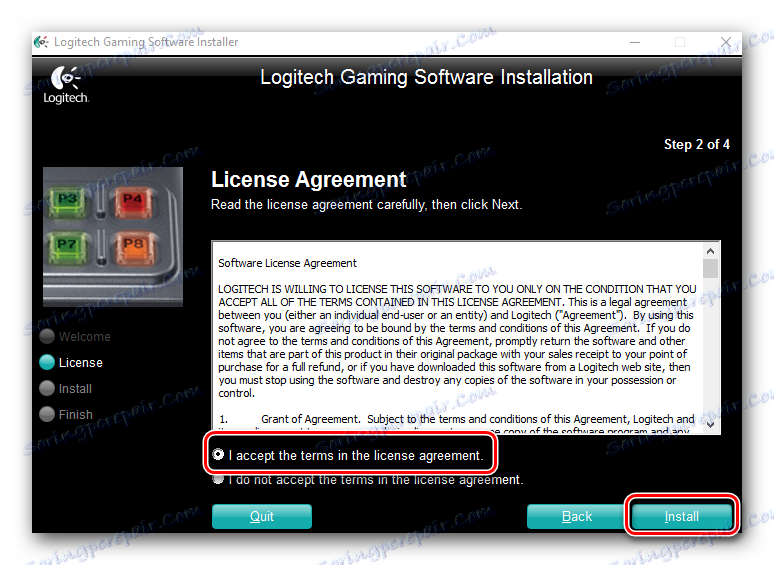The height and width of the screenshot is (565, 774).
Task: Quit the Logitech installer
Action: click(262, 516)
